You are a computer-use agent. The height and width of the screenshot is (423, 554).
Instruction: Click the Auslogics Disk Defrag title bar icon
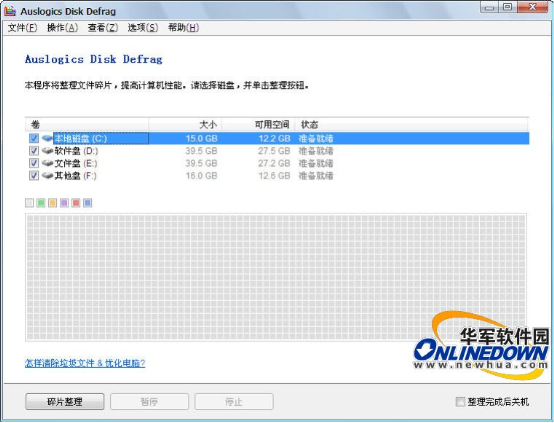[10, 11]
